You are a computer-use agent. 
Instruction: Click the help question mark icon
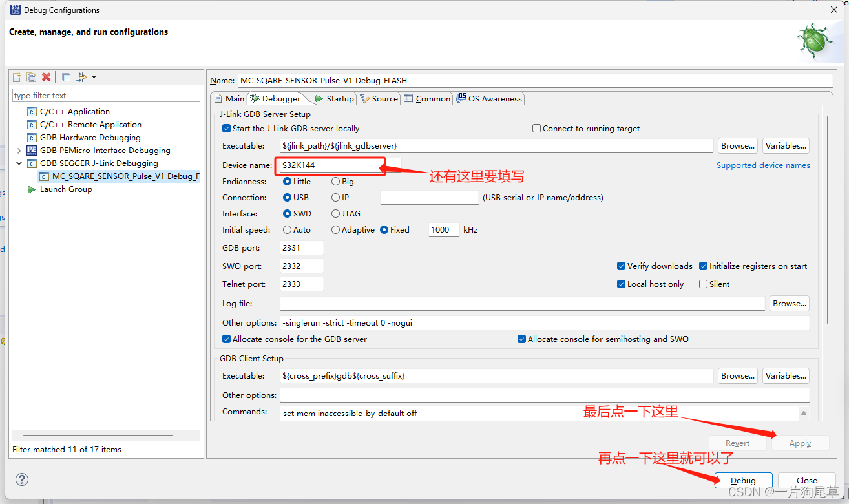pos(22,479)
